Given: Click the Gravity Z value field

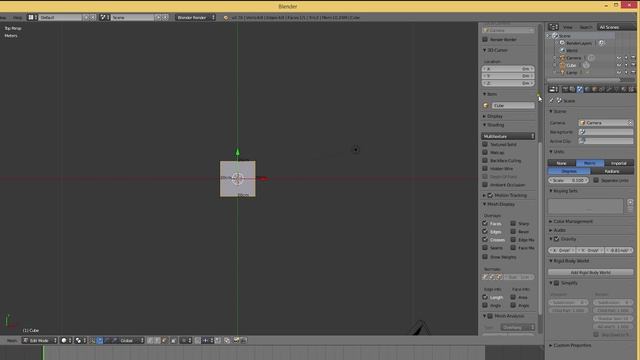Looking at the screenshot, I should (x=619, y=250).
